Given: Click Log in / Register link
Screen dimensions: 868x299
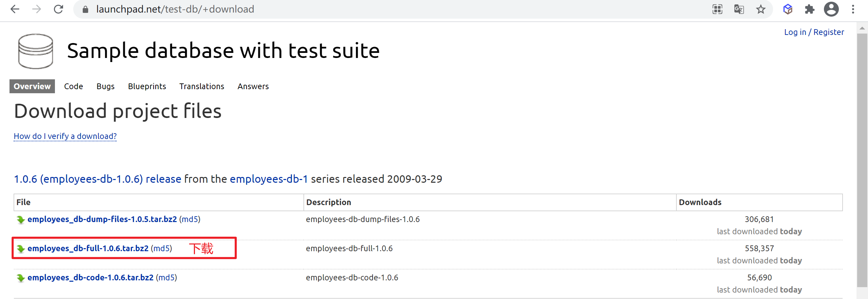Looking at the screenshot, I should [814, 32].
